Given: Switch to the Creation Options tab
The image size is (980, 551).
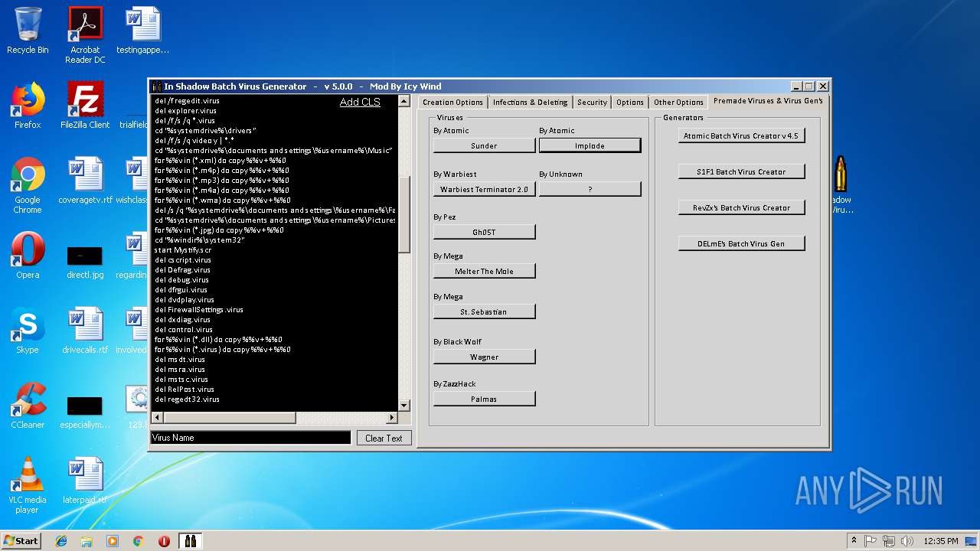Looking at the screenshot, I should point(452,103).
